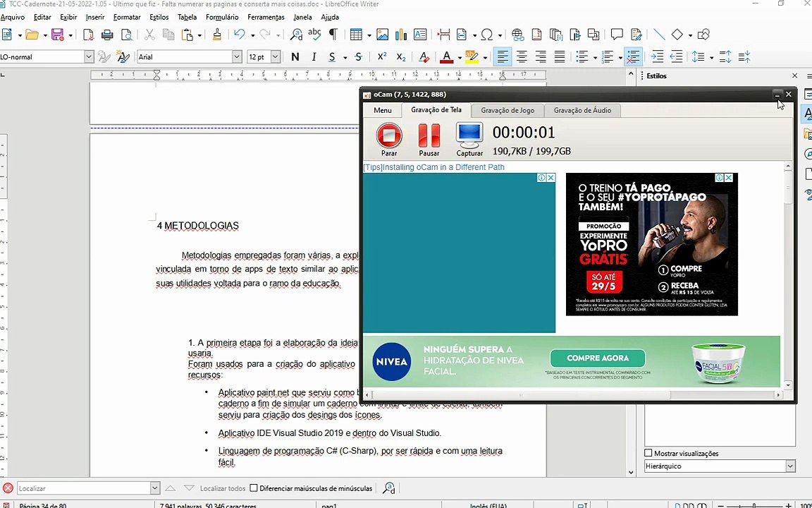This screenshot has width=812, height=508.
Task: Set paragraph alignment to left
Action: pos(502,57)
